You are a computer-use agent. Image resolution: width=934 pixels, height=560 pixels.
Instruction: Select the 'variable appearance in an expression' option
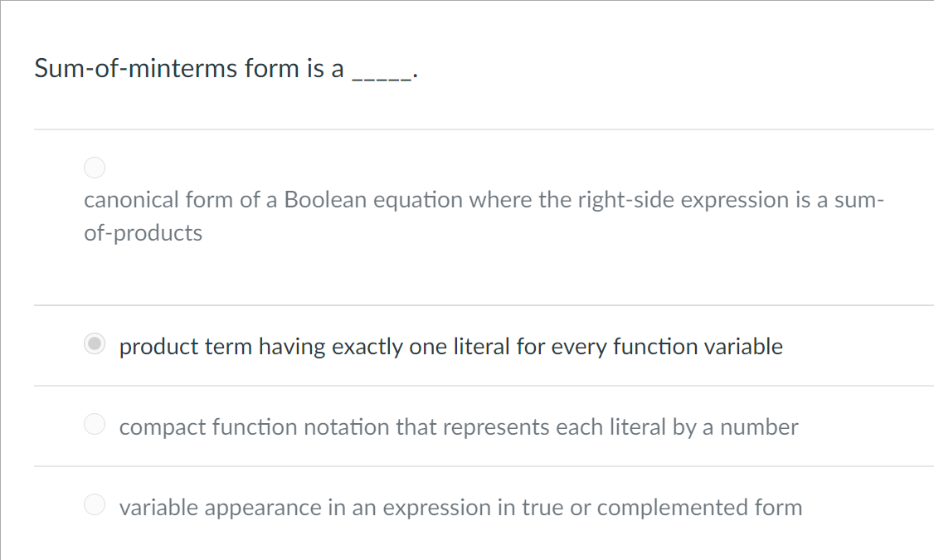[x=94, y=504]
